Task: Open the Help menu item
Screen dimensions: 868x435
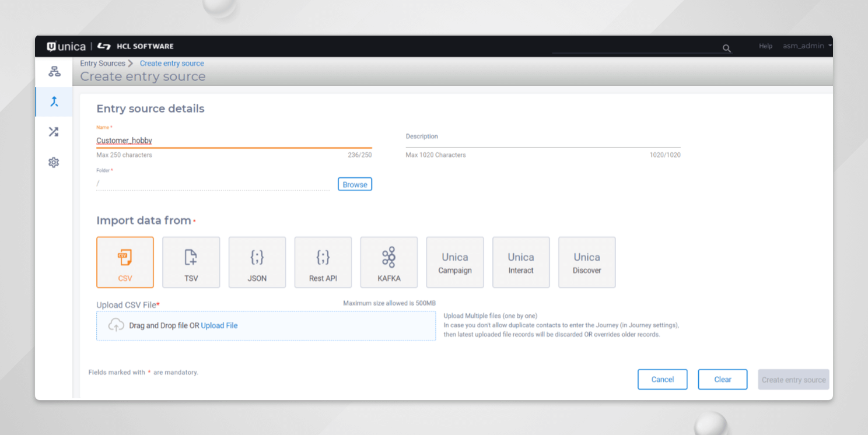Action: click(765, 45)
